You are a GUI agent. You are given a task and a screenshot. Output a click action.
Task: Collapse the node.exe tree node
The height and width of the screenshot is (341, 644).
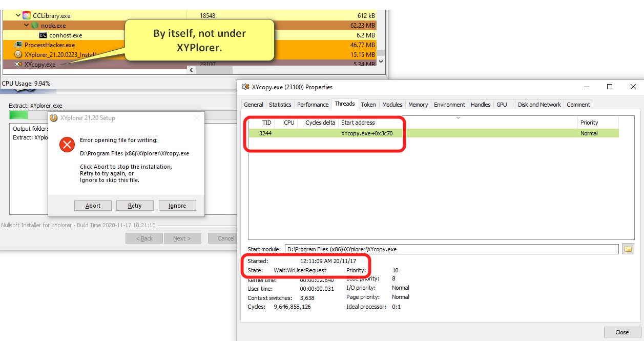27,26
